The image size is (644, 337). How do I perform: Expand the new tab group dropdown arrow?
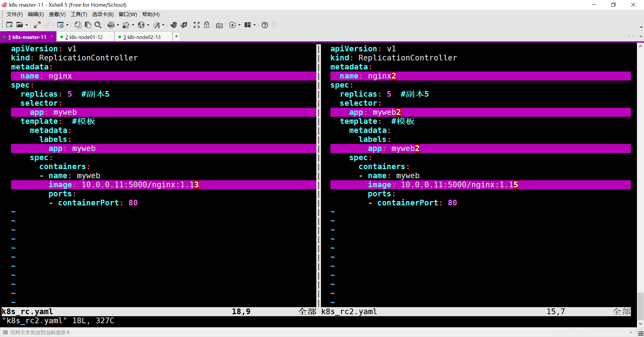coord(239,25)
